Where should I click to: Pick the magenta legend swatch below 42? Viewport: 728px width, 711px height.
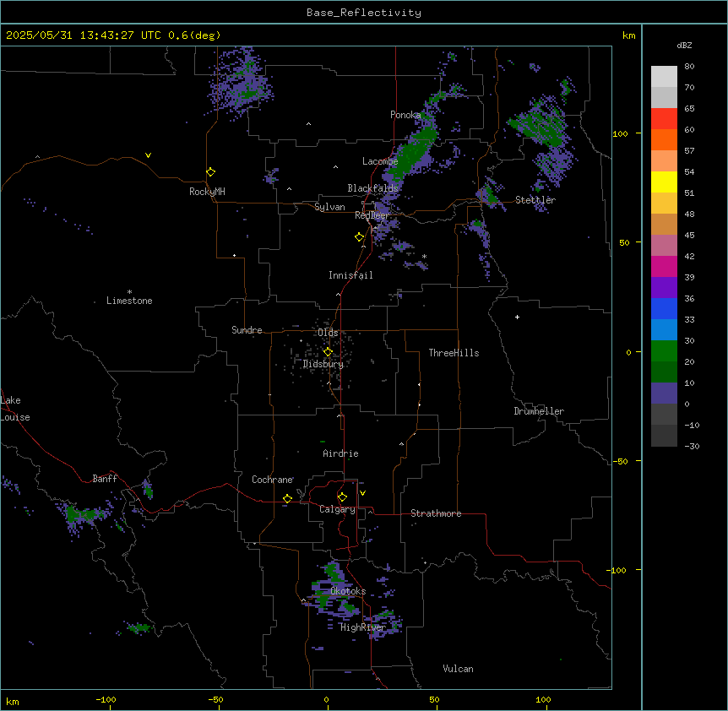pyautogui.click(x=664, y=266)
